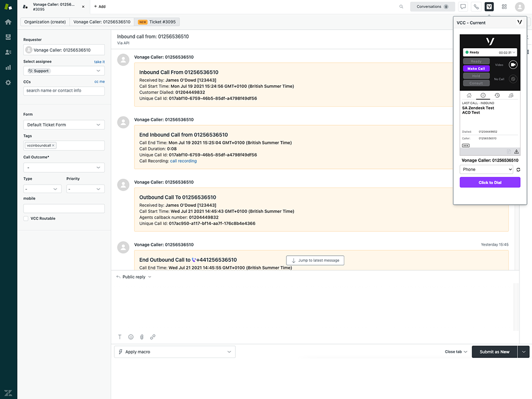Viewport: 532px width, 399px height.
Task: Click the greyed Hold button
Action: tap(476, 76)
